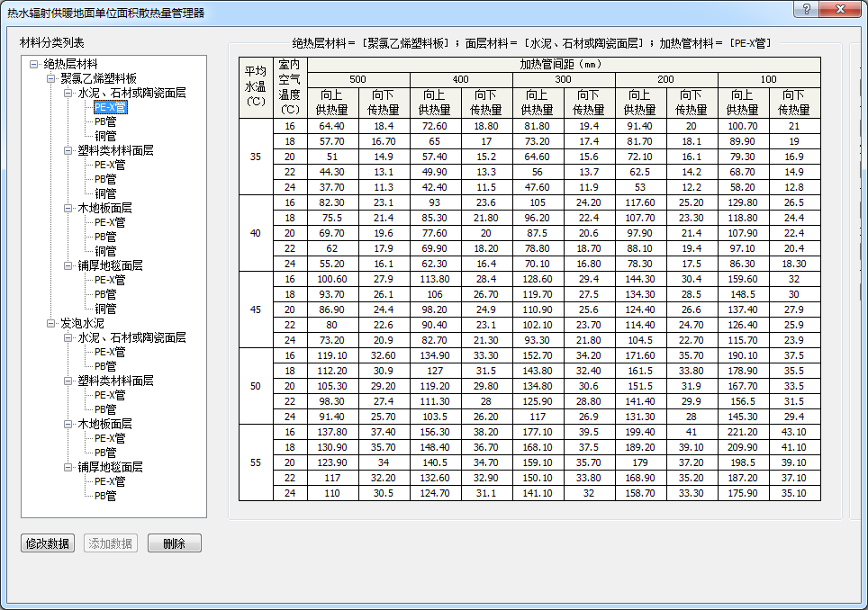The image size is (868, 610).
Task: Close the 散热量管理器 dialog window
Action: (x=840, y=9)
